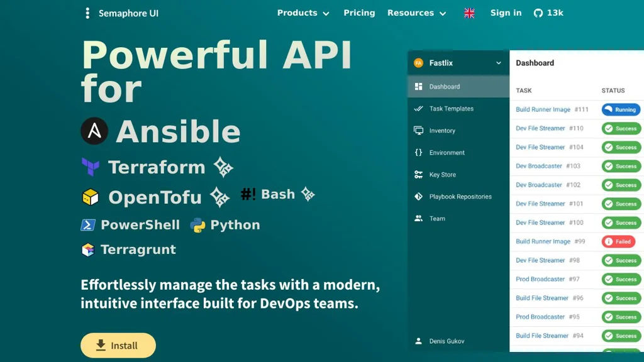Click the Denis Gukov user entry
The width and height of the screenshot is (644, 362).
coord(458,341)
